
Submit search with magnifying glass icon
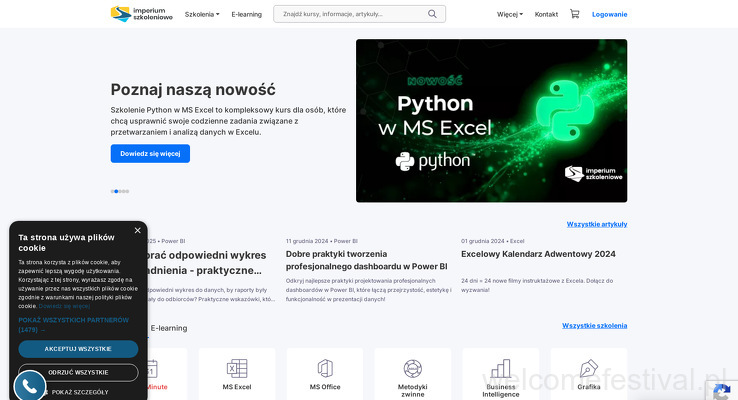coord(432,14)
